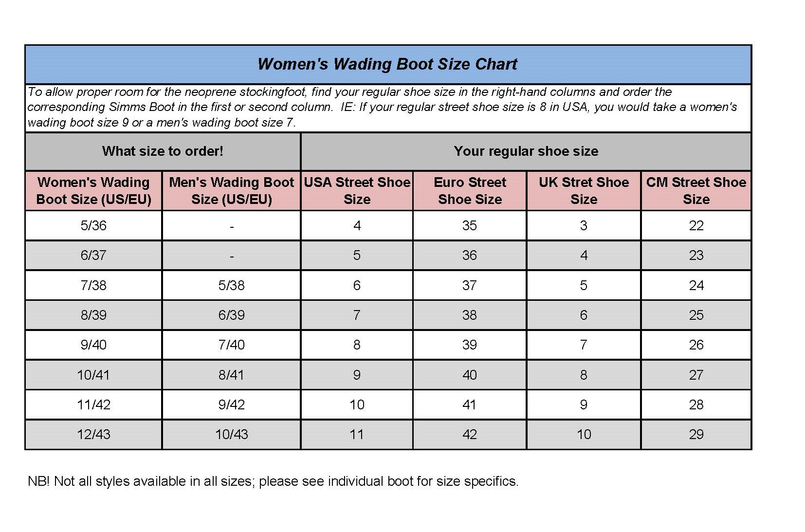Screen dimensions: 805x532
Task: Select the 6/39 men's boot size cell
Action: click(231, 315)
